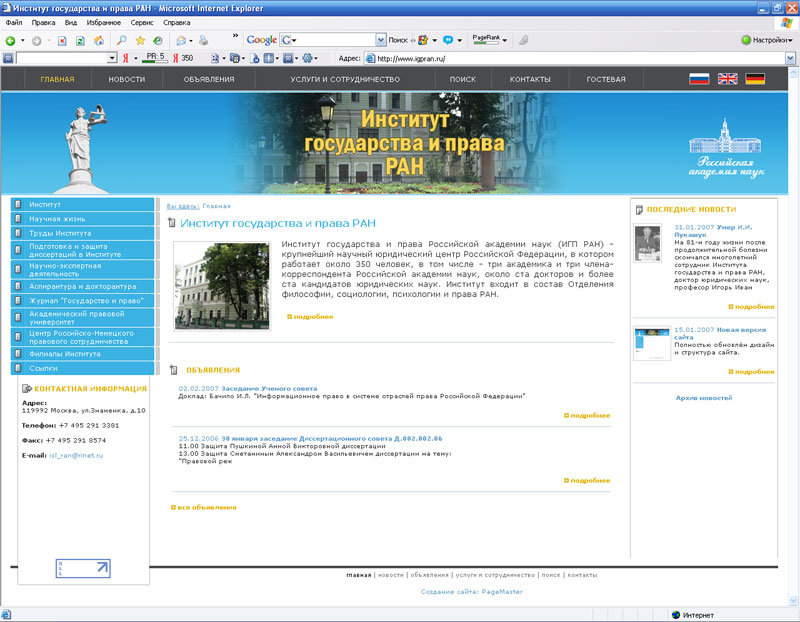
Task: Open the Избранное menu
Action: tap(104, 22)
